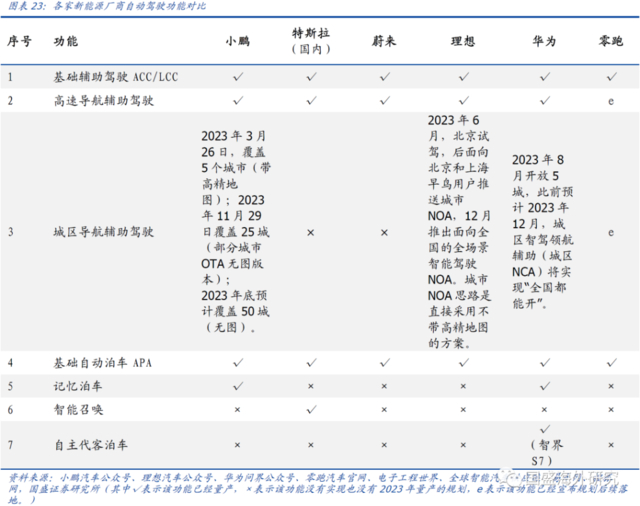
Task: Select the 功能 column header
Action: tap(66, 41)
